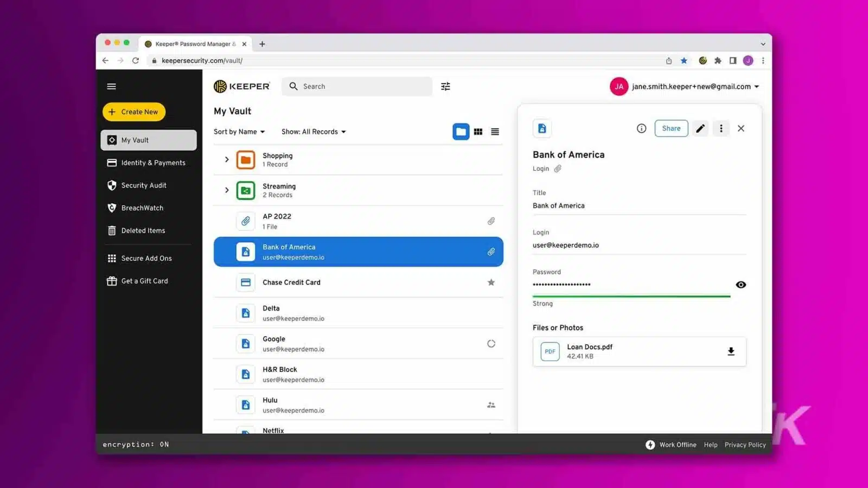Screen dimensions: 868x488
Task: Click attachment paperclip on AP 2022 row
Action: coord(491,221)
